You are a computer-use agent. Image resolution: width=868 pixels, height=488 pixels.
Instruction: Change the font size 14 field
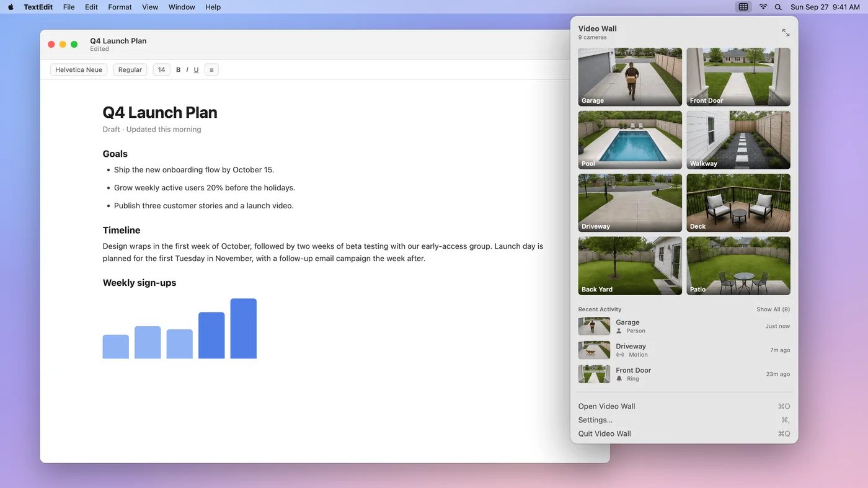(x=161, y=70)
